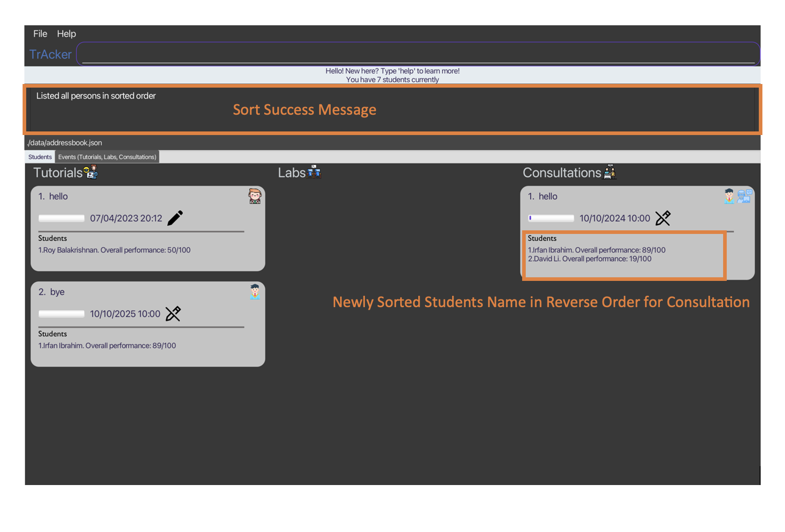The width and height of the screenshot is (785, 532).
Task: Click '1.Roy Balakrishnan. Overall performance: 50/100'
Action: 114,250
